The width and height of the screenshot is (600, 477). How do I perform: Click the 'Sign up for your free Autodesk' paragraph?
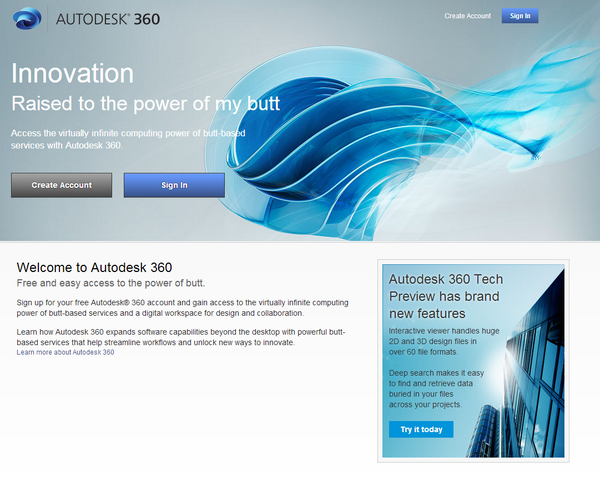point(182,308)
